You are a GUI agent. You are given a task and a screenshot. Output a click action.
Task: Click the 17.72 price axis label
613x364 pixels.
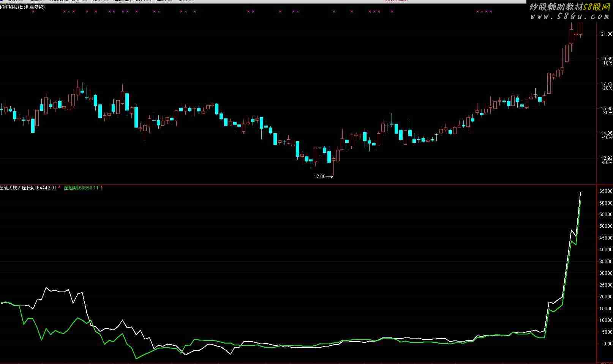(x=607, y=84)
